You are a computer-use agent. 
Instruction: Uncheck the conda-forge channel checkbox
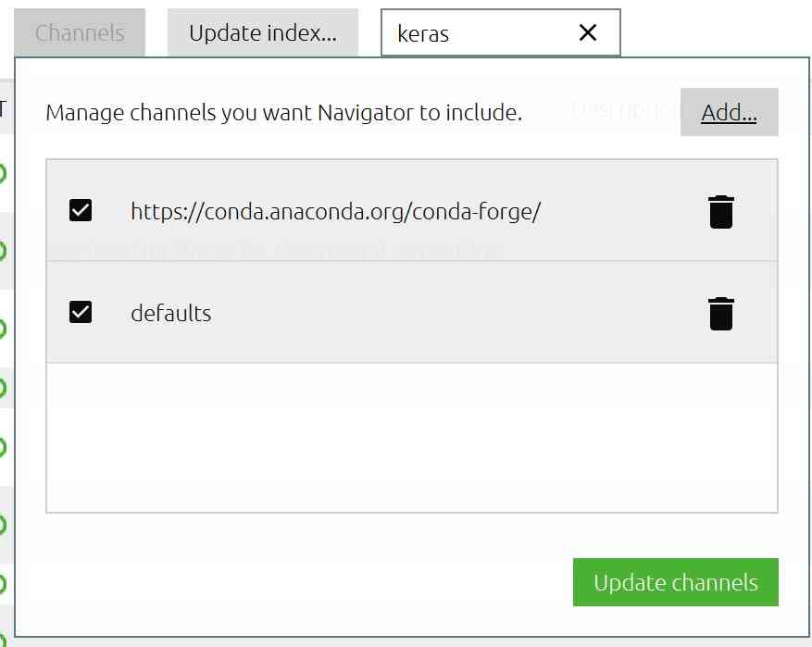(81, 210)
